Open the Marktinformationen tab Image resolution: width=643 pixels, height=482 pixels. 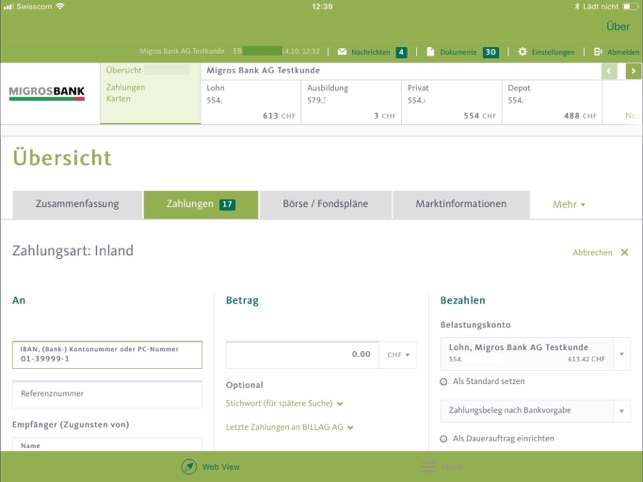[x=461, y=204]
